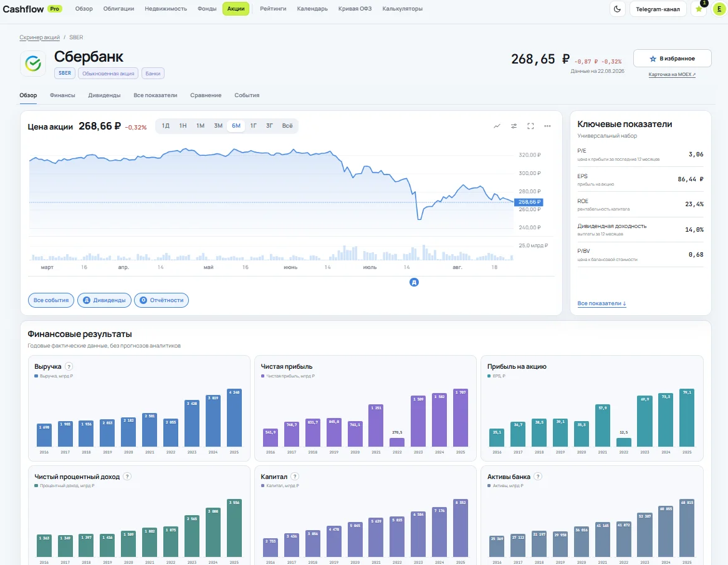This screenshot has width=728, height=565.
Task: Open the Карточка на MOEX link
Action: pos(672,74)
